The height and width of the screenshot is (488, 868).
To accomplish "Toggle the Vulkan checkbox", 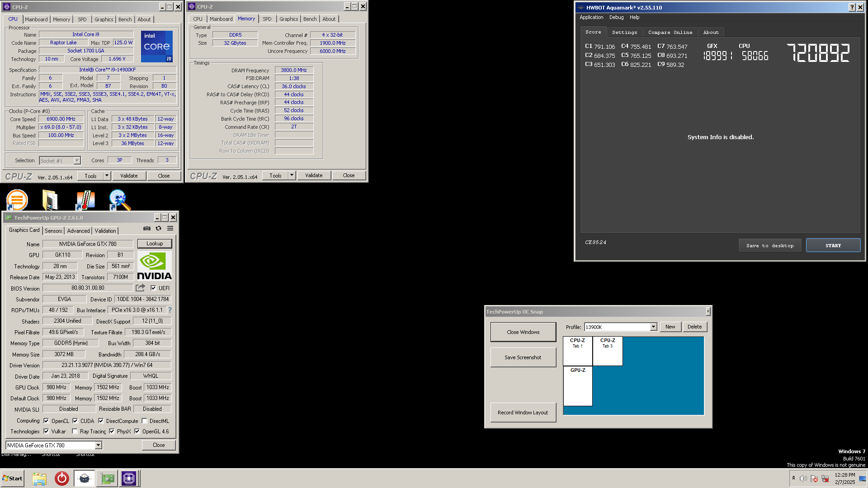I will click(x=46, y=431).
